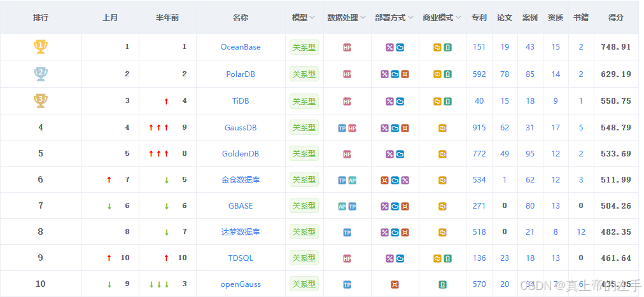Click paper count 78 for PolarDB
The image size is (644, 297).
tap(505, 74)
